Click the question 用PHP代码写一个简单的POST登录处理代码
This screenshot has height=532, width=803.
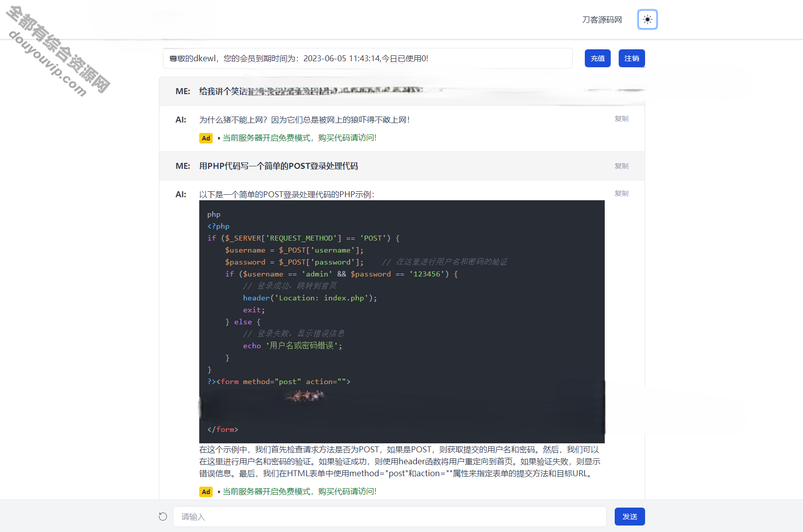tap(278, 166)
